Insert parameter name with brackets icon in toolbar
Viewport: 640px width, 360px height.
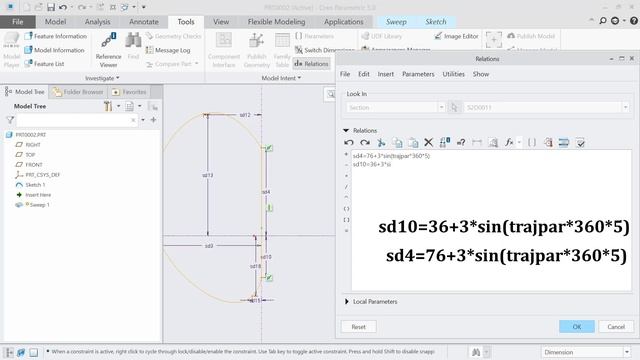pos(532,142)
